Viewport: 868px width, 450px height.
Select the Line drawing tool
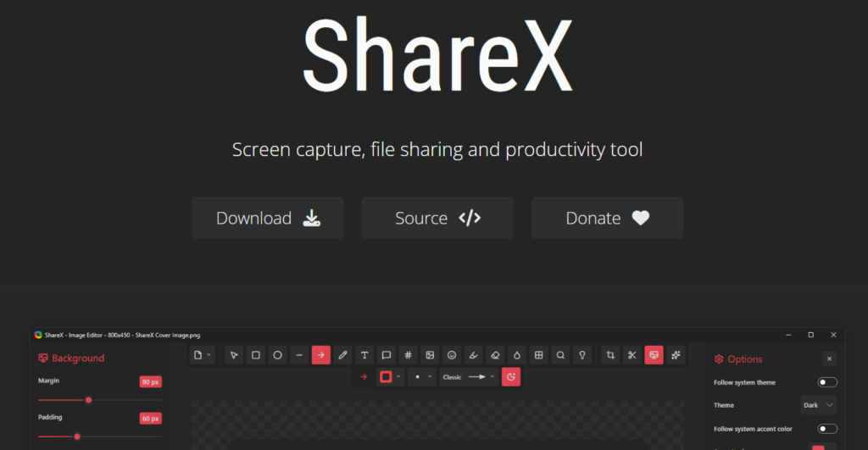coord(299,355)
